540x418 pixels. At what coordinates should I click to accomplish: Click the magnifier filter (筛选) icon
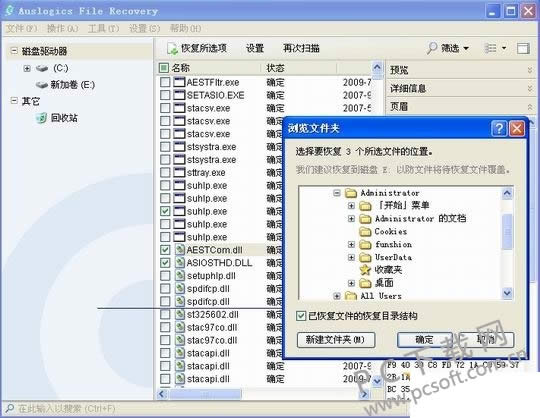[x=432, y=48]
